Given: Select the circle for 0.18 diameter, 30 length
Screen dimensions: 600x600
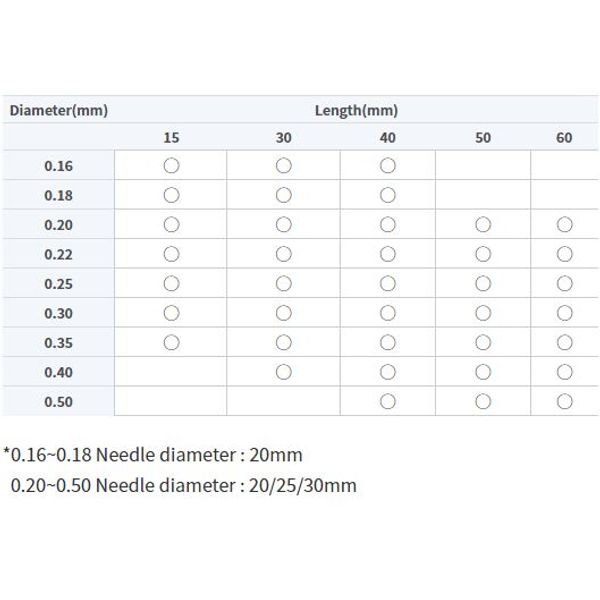Looking at the screenshot, I should (284, 195).
